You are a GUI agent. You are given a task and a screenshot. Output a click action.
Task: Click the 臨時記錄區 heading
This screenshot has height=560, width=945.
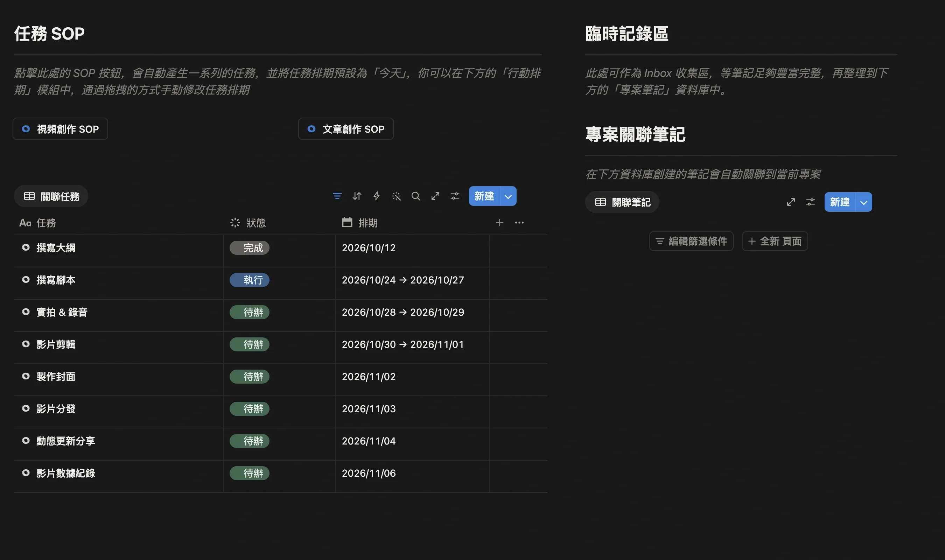coord(627,34)
